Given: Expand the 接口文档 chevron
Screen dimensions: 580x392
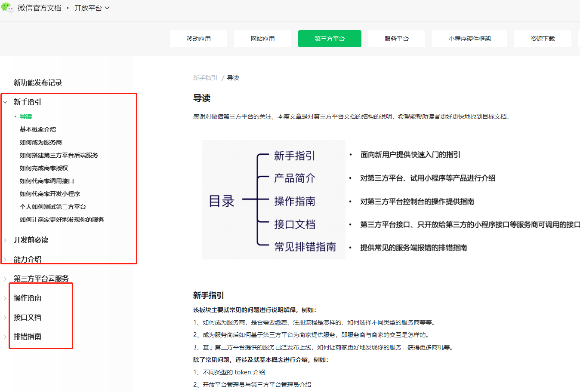Looking at the screenshot, I should [5, 318].
